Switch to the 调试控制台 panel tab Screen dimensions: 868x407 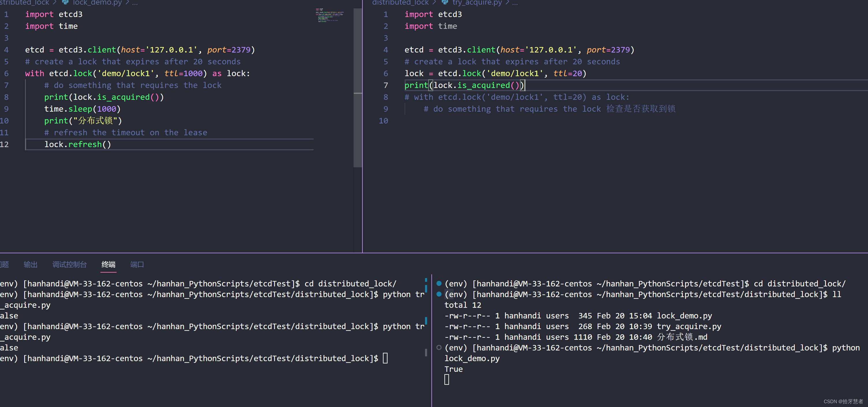click(70, 265)
